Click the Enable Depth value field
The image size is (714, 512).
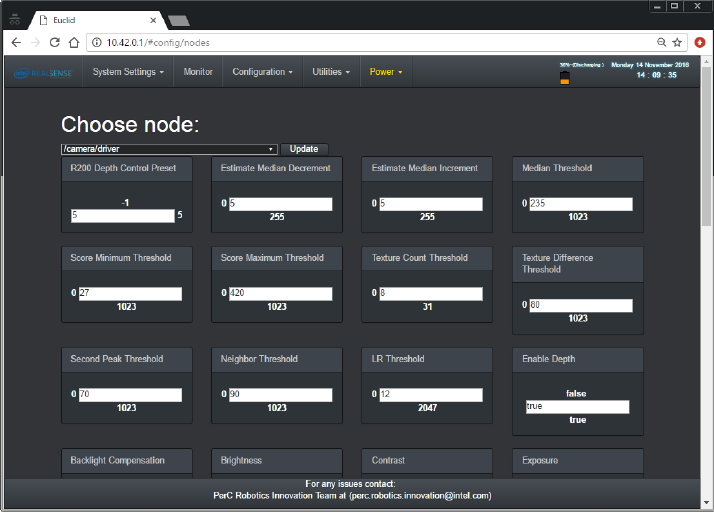[x=577, y=407]
